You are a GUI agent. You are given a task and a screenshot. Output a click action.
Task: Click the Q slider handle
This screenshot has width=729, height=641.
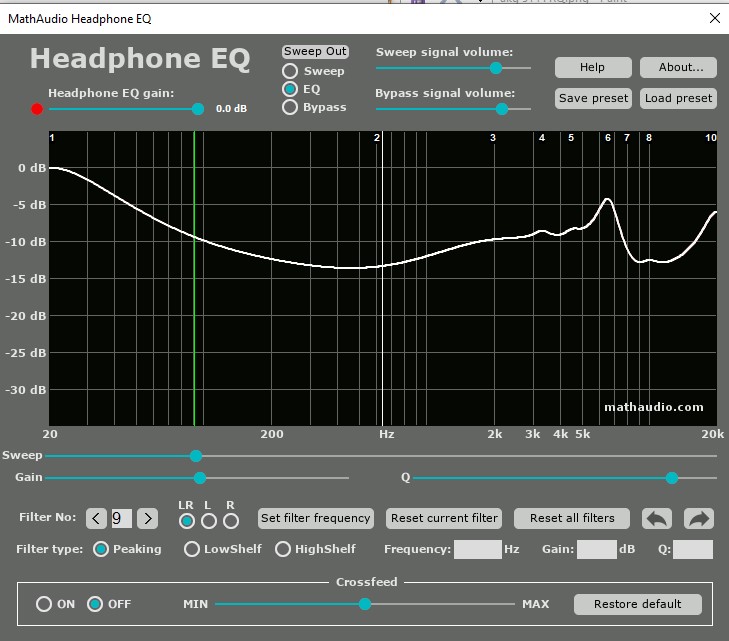tap(672, 478)
